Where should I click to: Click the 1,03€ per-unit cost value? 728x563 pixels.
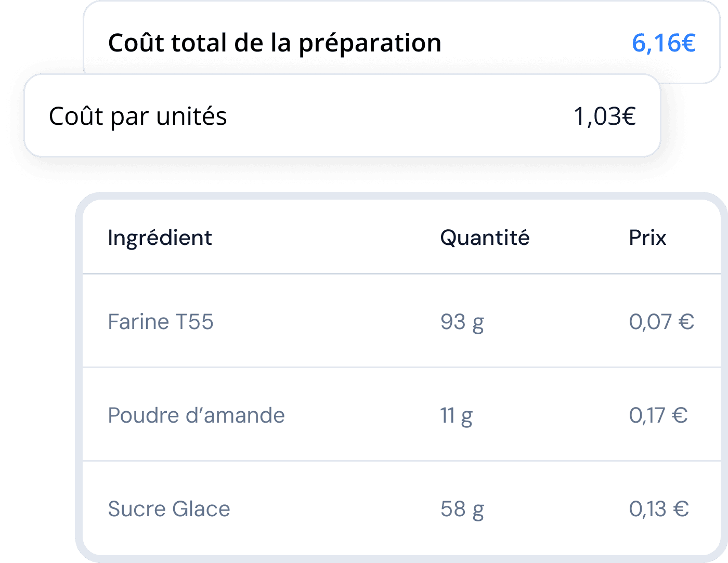point(605,115)
